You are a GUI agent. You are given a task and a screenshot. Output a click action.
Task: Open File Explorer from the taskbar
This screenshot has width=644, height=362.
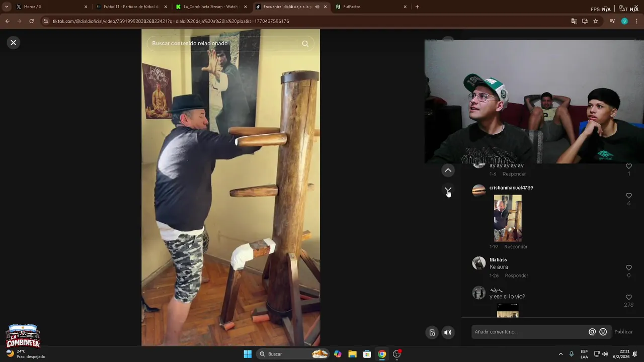(x=352, y=354)
